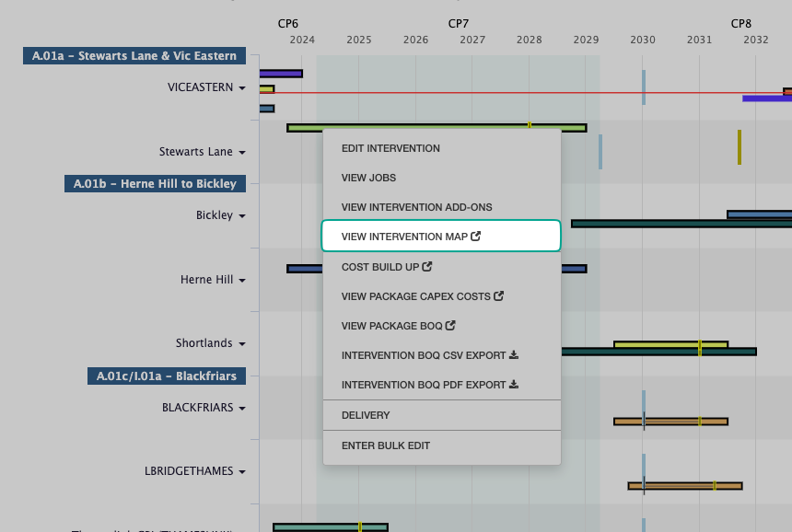Image resolution: width=792 pixels, height=532 pixels.
Task: Expand the LBRIDGETHAMES dropdown
Action: (x=241, y=471)
